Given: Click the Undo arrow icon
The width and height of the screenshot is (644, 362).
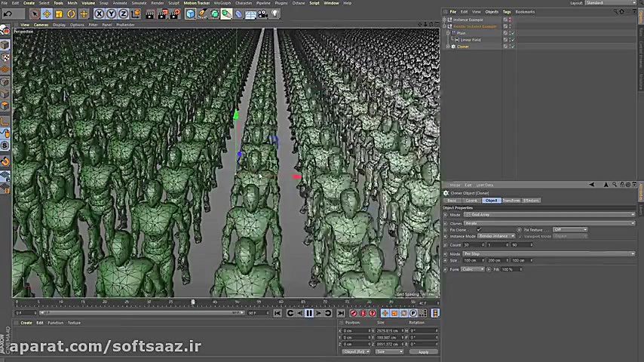Looking at the screenshot, I should click(8, 14).
